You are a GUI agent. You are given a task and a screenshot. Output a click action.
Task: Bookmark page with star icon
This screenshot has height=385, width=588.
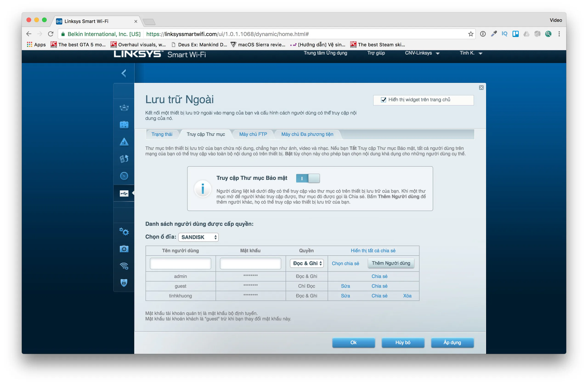click(x=470, y=34)
